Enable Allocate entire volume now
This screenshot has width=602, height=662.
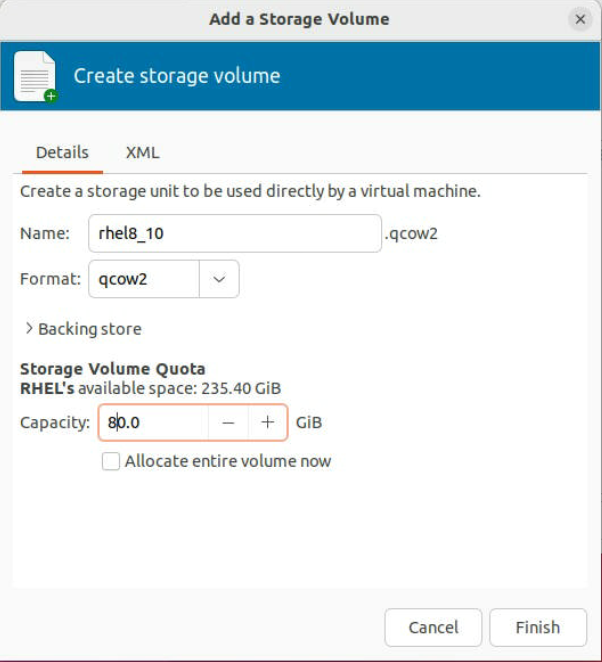(111, 461)
